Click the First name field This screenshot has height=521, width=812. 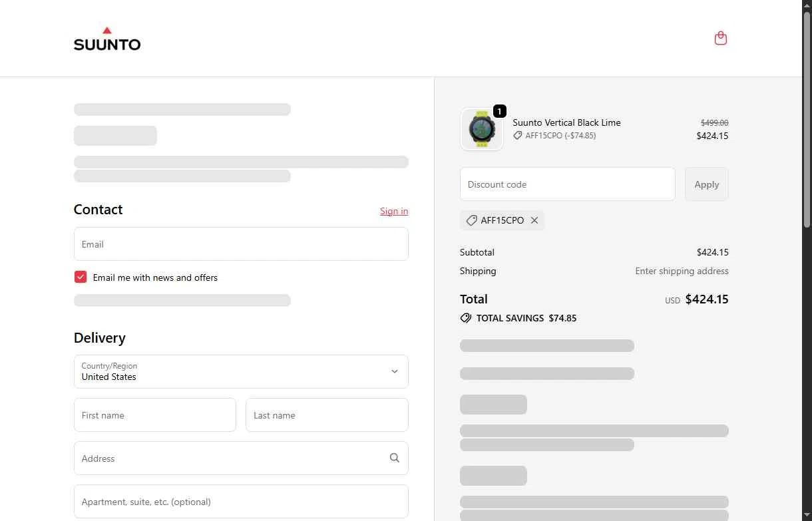[155, 415]
